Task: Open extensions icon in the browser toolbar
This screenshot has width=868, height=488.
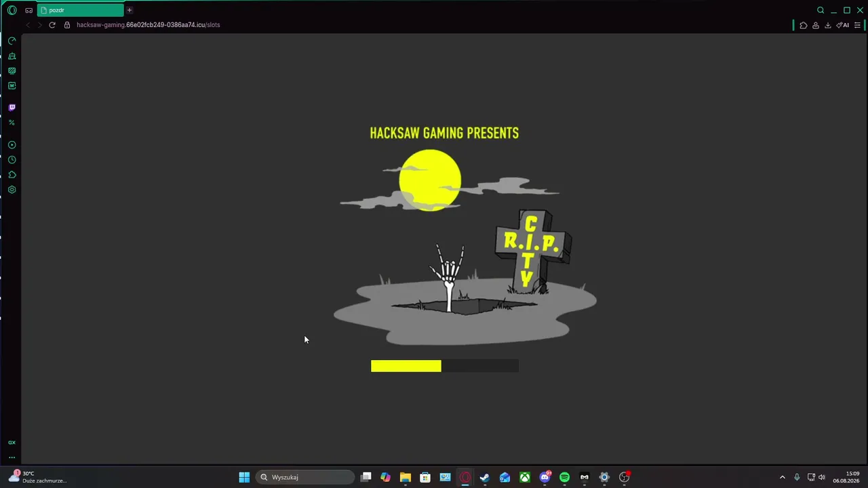Action: pos(804,25)
